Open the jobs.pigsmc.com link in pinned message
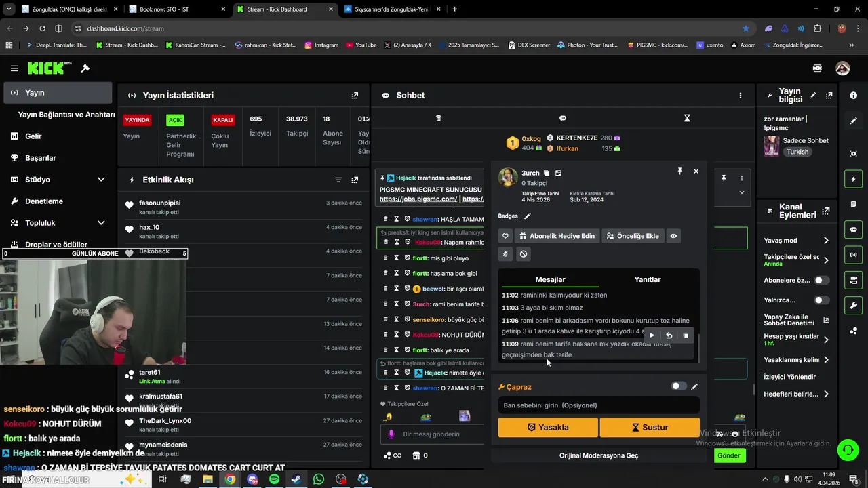 coord(418,199)
